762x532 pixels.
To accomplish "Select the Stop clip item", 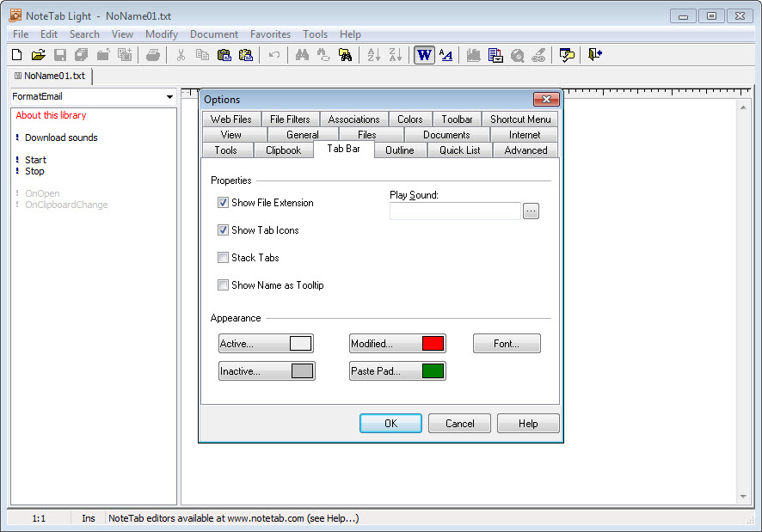I will click(x=34, y=171).
